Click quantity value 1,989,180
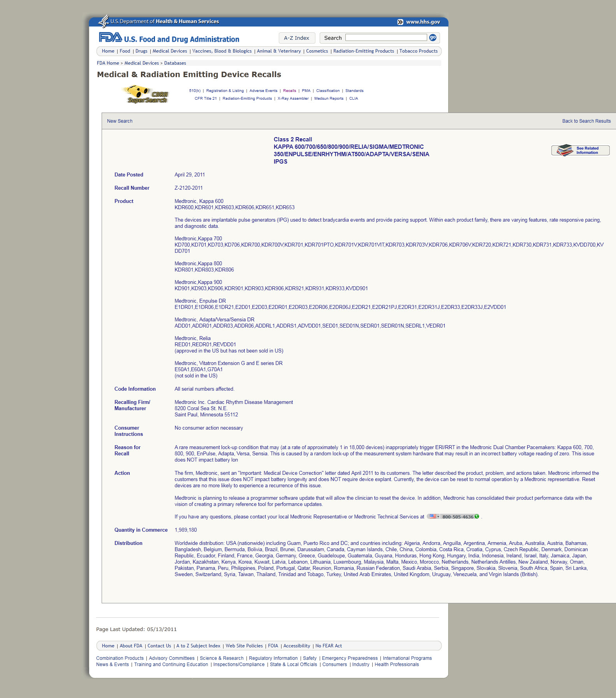Screen dimensions: 616x698 click(x=186, y=530)
